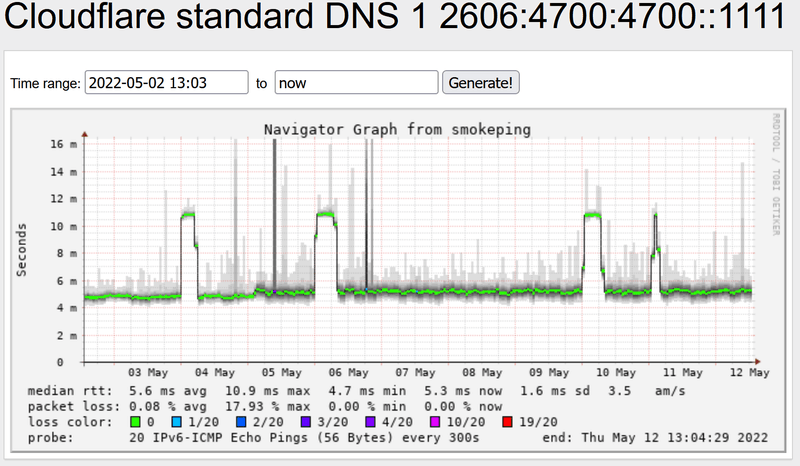Click the '04 May' x-axis date label
Screen dimensions: 800x466
tap(215, 373)
